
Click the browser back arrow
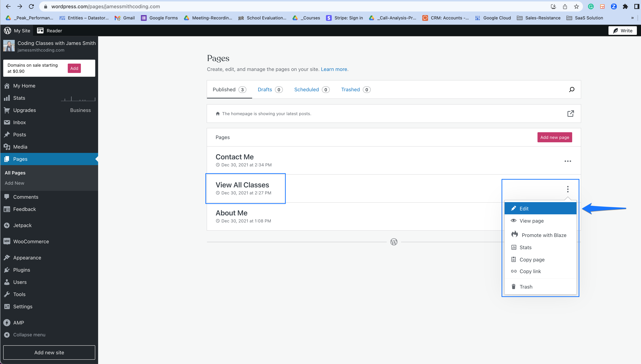click(8, 6)
